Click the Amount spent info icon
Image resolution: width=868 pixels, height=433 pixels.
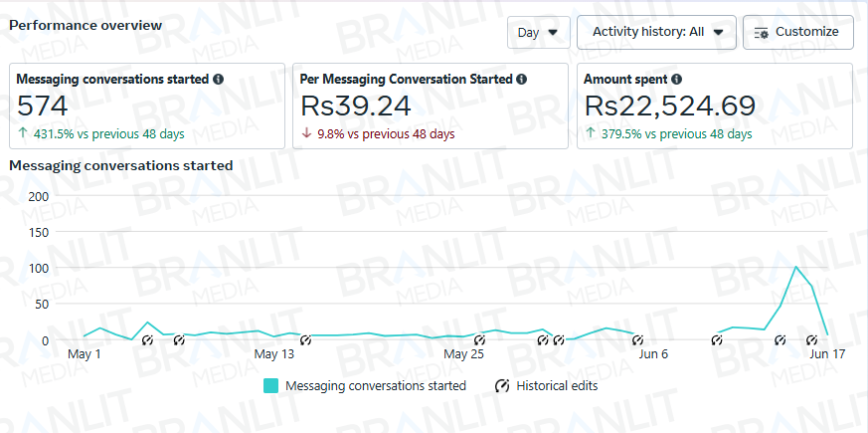[x=676, y=79]
